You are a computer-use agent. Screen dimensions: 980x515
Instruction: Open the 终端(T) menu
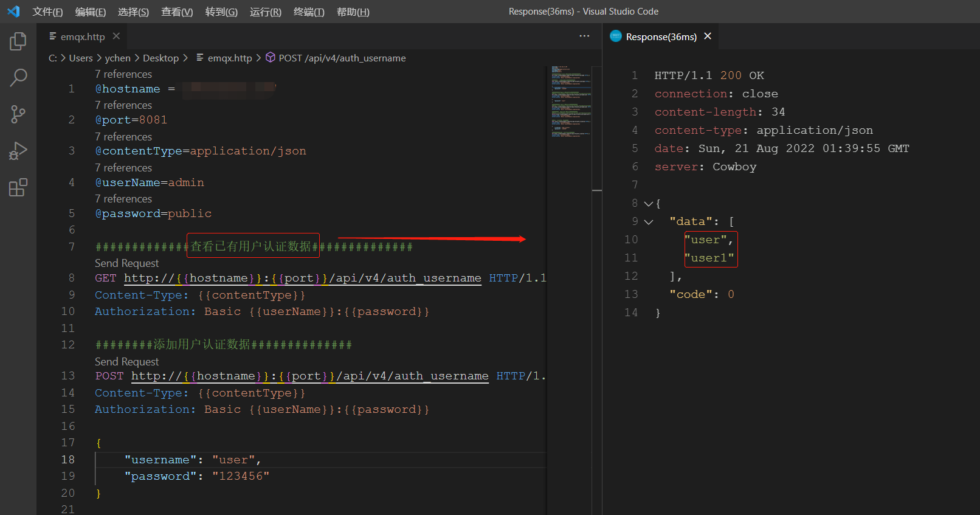click(309, 12)
